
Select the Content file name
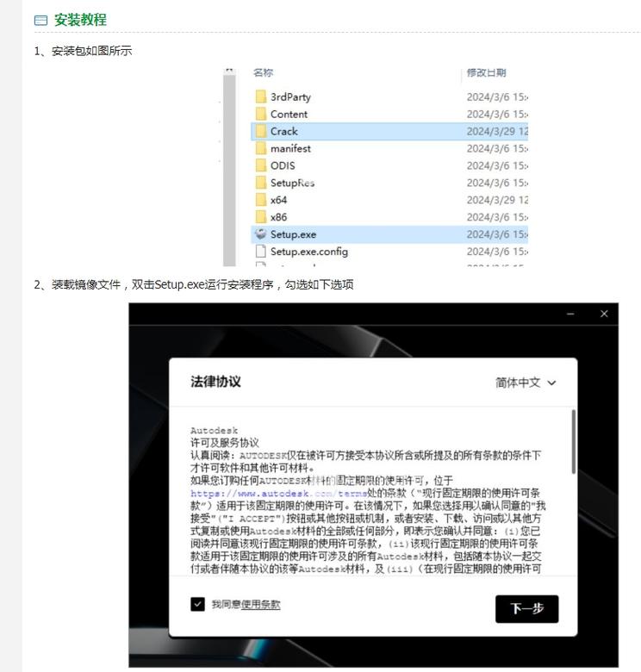click(x=289, y=115)
